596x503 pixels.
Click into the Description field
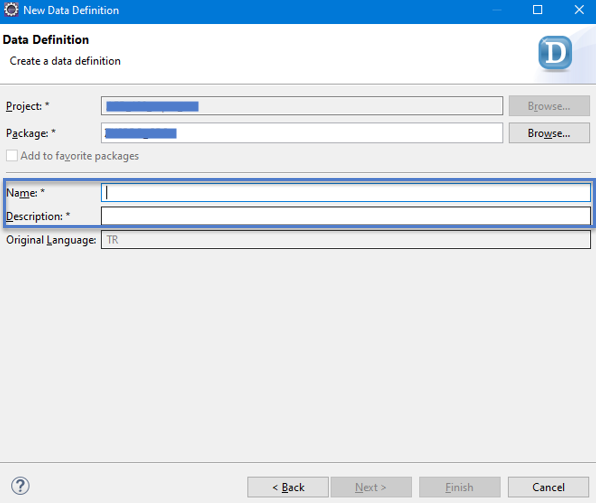click(346, 216)
